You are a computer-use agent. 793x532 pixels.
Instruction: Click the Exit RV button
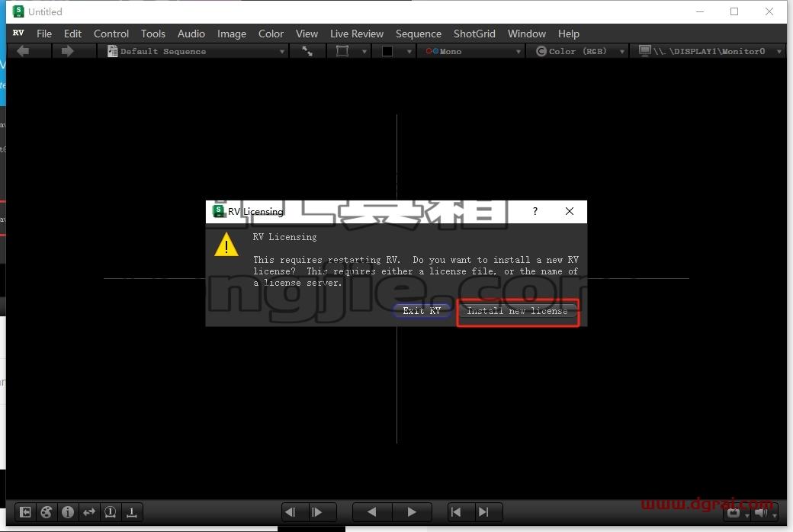coord(422,311)
